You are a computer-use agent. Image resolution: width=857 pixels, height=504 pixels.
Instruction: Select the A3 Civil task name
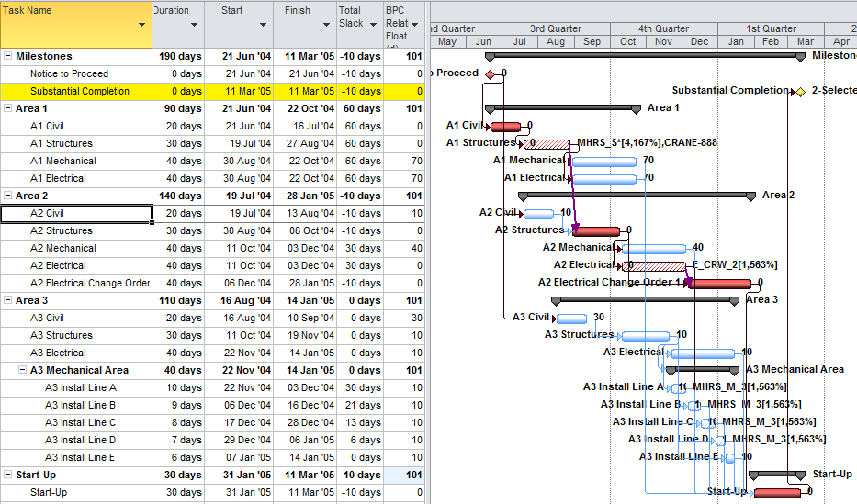point(47,319)
